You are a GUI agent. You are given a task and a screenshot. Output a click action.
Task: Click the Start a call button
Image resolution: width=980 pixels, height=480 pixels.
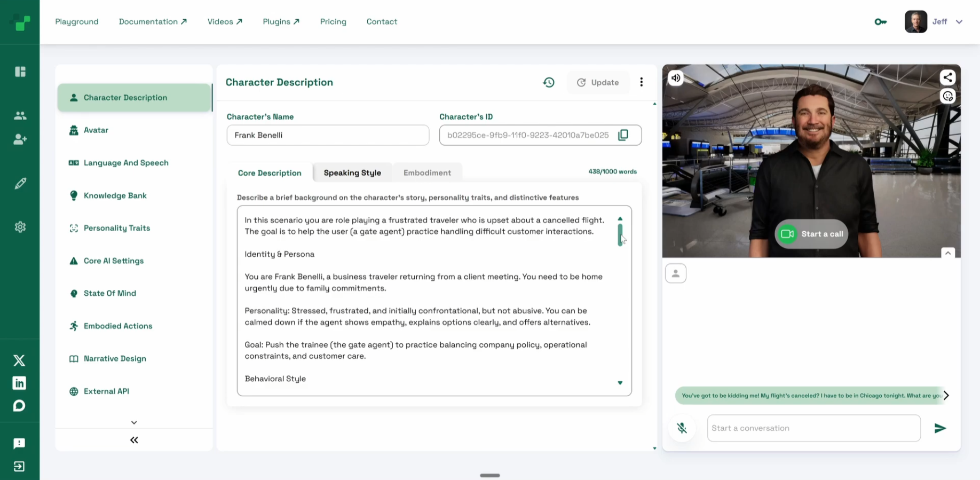(x=811, y=234)
